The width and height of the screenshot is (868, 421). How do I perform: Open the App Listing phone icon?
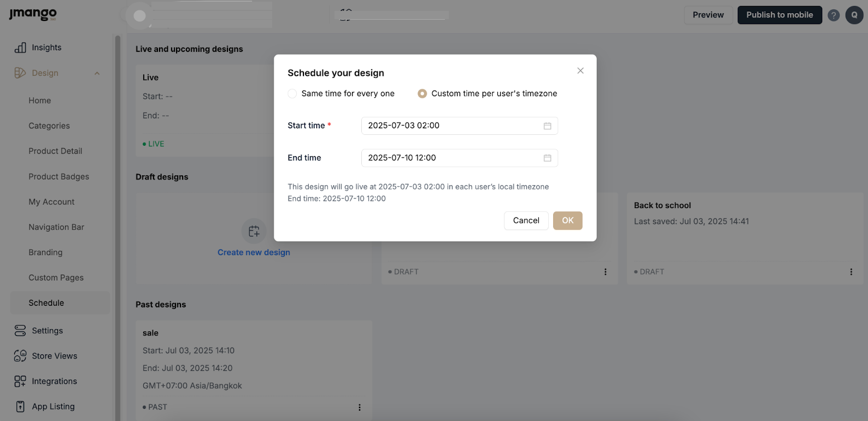click(x=20, y=406)
